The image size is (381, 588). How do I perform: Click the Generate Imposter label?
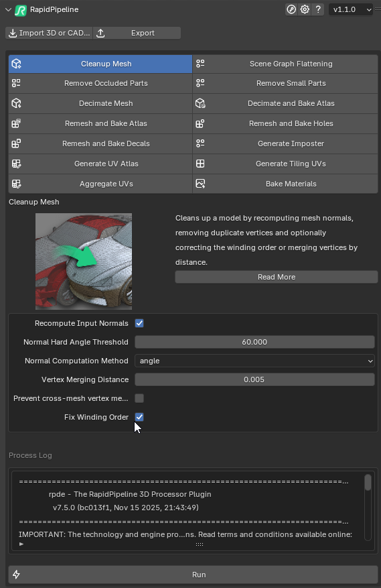pos(291,143)
